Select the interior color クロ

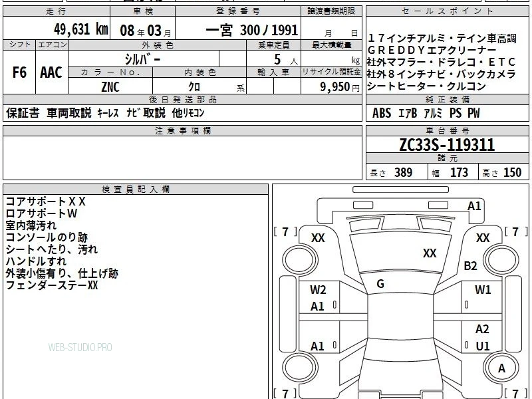(x=194, y=87)
